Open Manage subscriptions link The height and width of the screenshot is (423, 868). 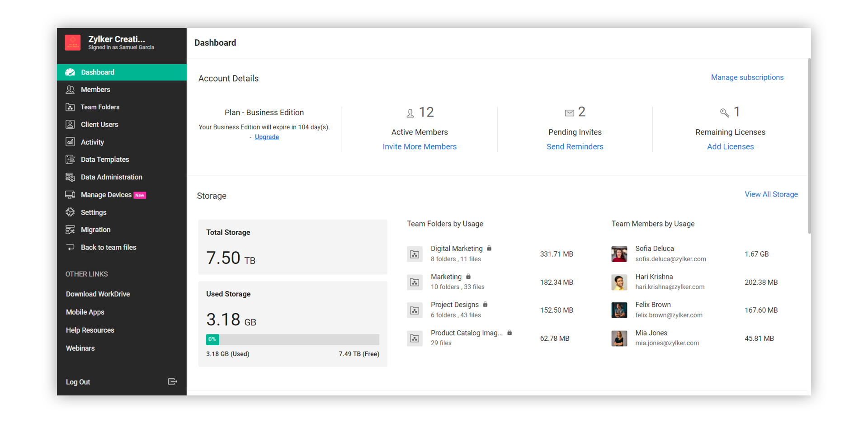pos(747,77)
